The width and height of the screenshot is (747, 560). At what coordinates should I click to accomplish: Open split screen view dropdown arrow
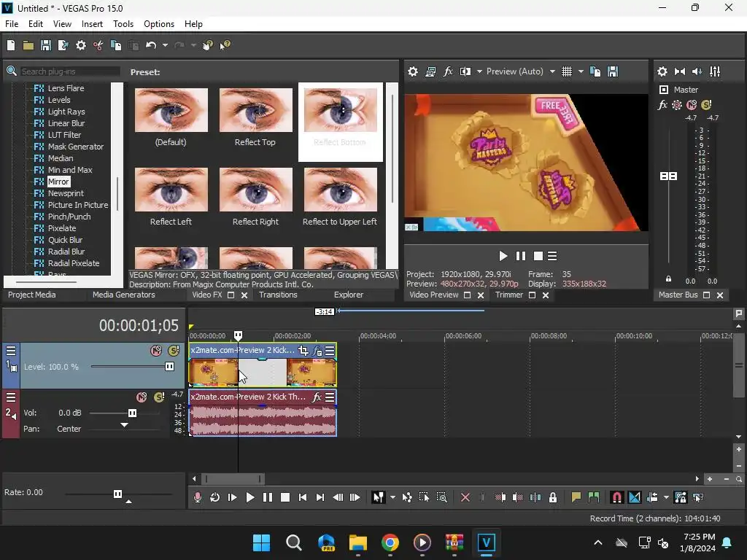coord(479,71)
